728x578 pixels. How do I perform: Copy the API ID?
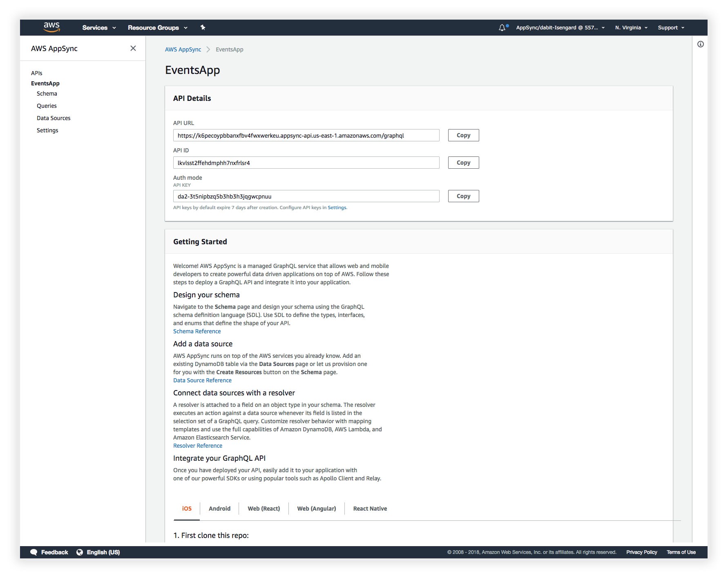pos(463,163)
